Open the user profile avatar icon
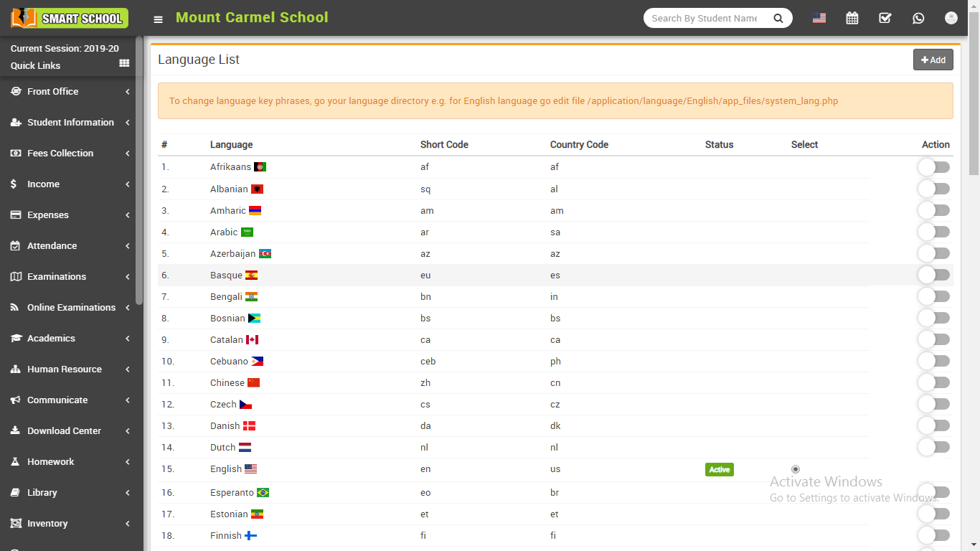This screenshot has height=551, width=980. [x=951, y=19]
